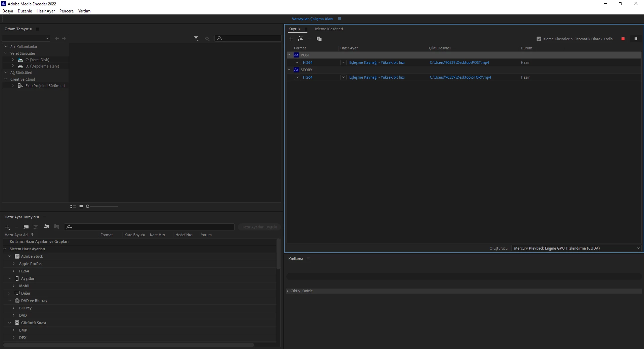This screenshot has height=349, width=644.
Task: Expand Çıktıyı Önizle section
Action: (288, 291)
